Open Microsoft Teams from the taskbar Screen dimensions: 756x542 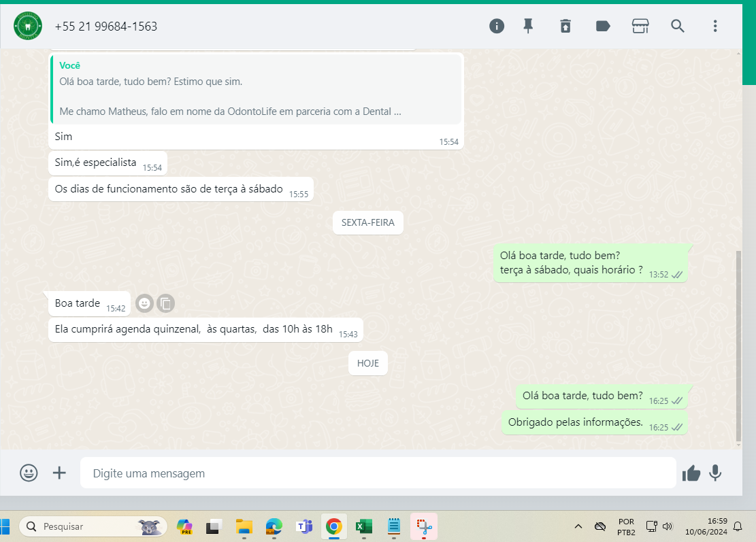pos(303,526)
